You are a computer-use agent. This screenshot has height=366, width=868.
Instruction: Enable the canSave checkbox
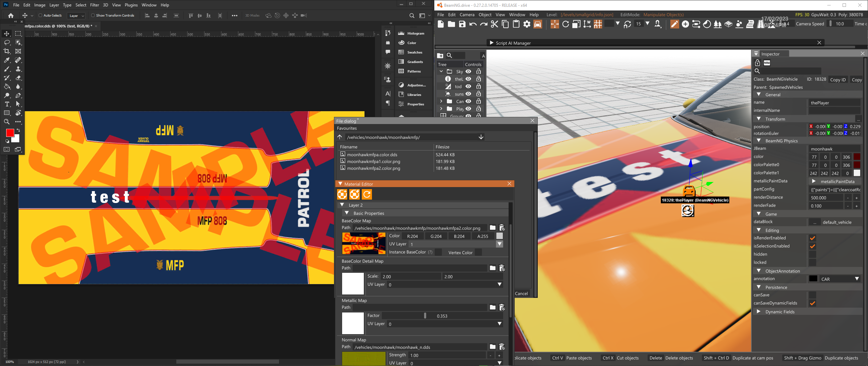pos(813,295)
